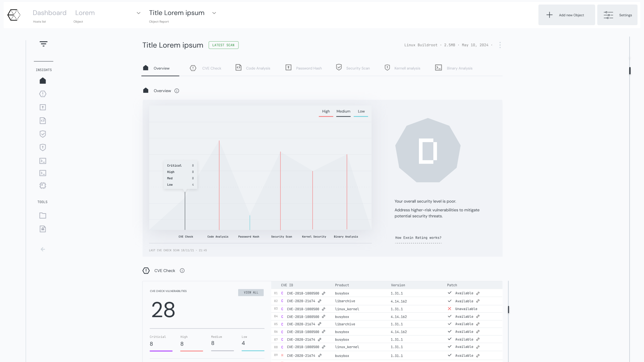Click the CVE Check section info icon
The height and width of the screenshot is (362, 644).
[x=182, y=270]
